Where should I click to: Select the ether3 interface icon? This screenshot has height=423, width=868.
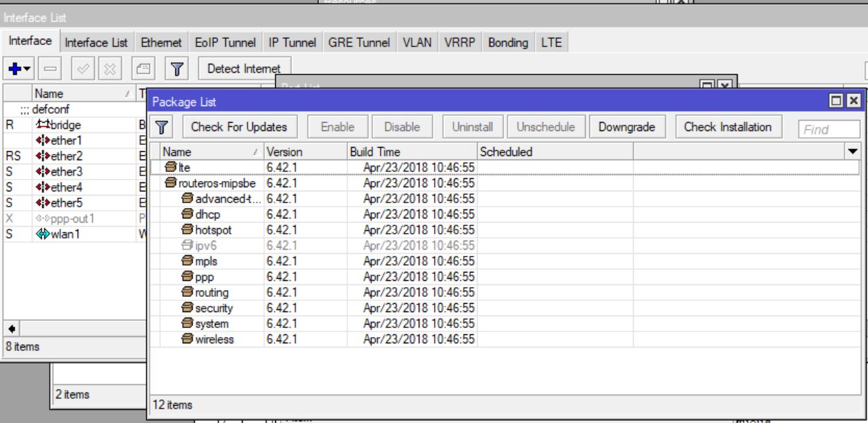[42, 172]
